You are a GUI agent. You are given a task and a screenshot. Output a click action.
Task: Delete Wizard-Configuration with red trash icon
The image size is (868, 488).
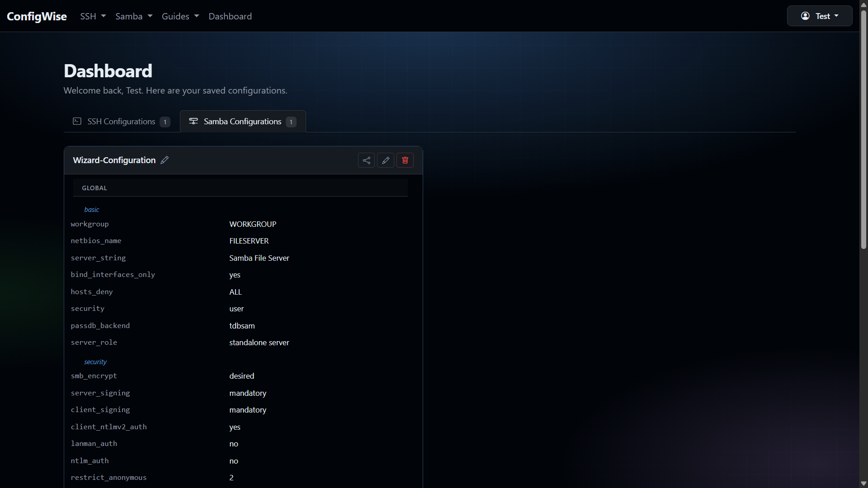(x=405, y=160)
